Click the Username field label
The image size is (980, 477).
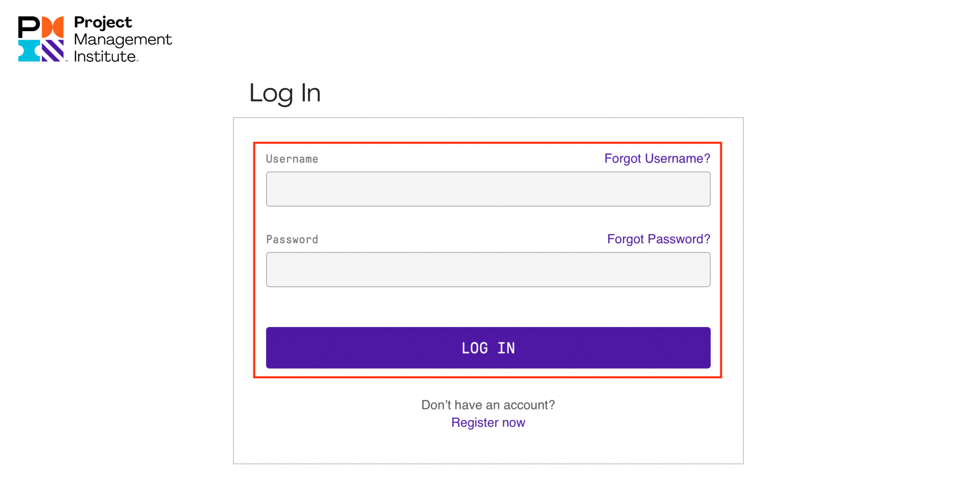coord(292,159)
